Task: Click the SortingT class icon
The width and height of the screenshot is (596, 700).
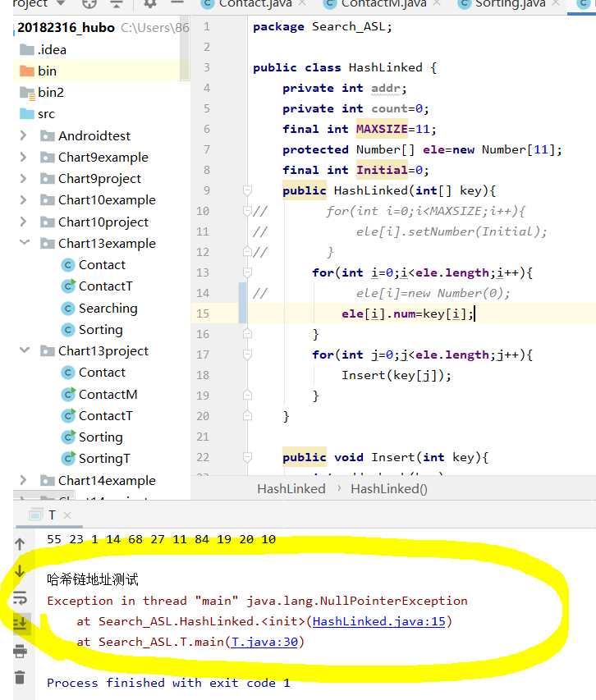Action: tap(68, 459)
